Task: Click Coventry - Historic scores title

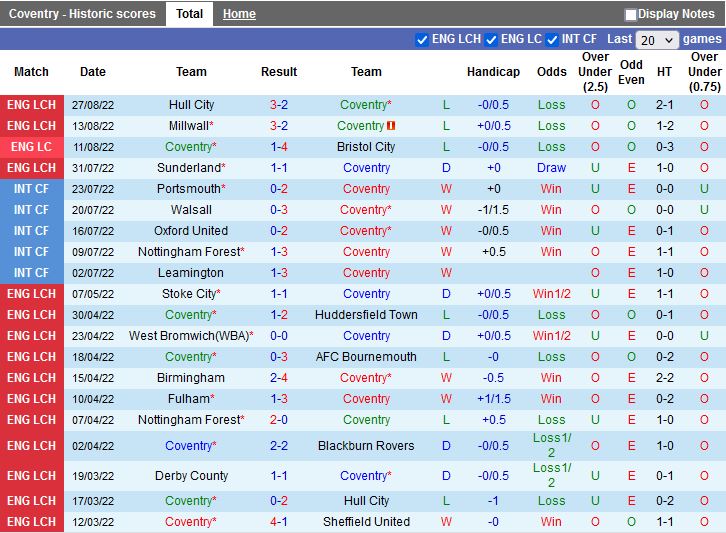Action: [x=82, y=14]
